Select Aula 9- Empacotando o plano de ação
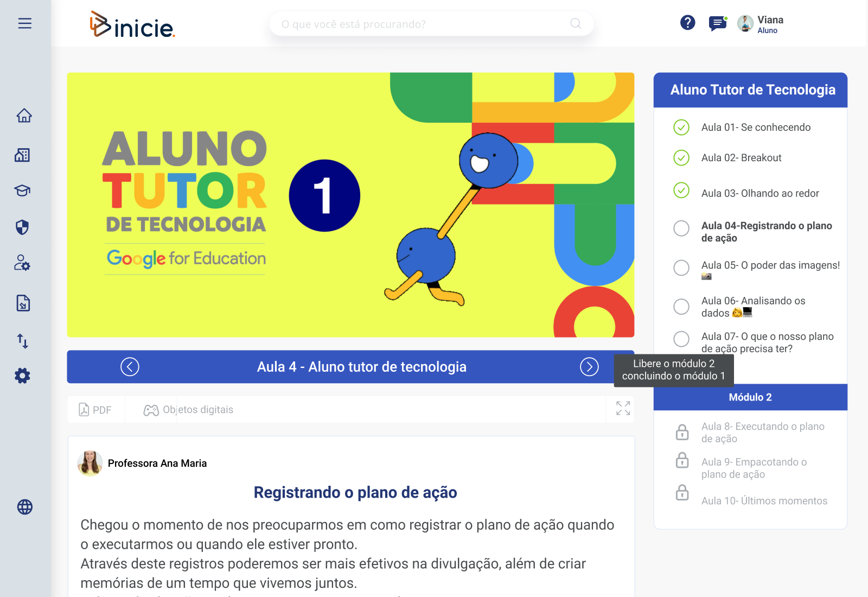 [754, 468]
